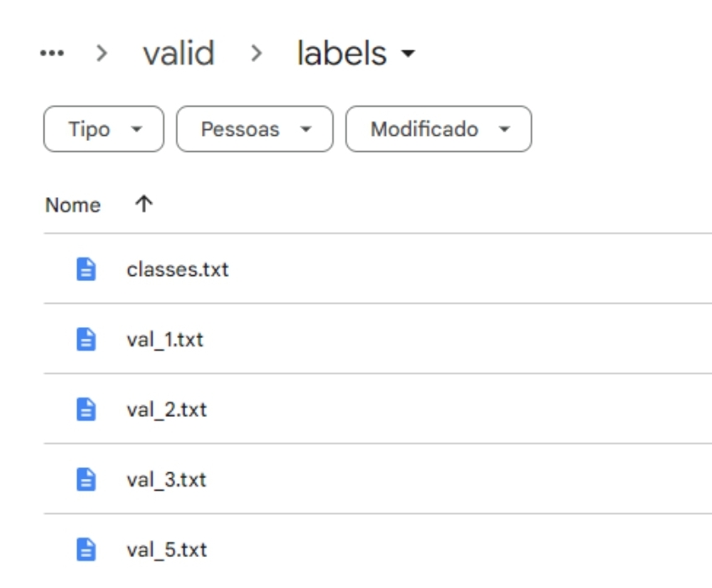This screenshot has width=712, height=588.
Task: Sort by the Nome column header
Action: point(73,206)
